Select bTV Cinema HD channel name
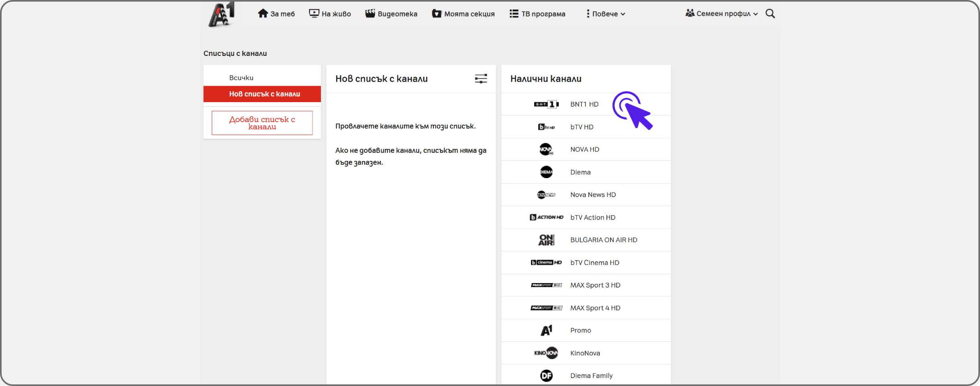 pyautogui.click(x=595, y=263)
